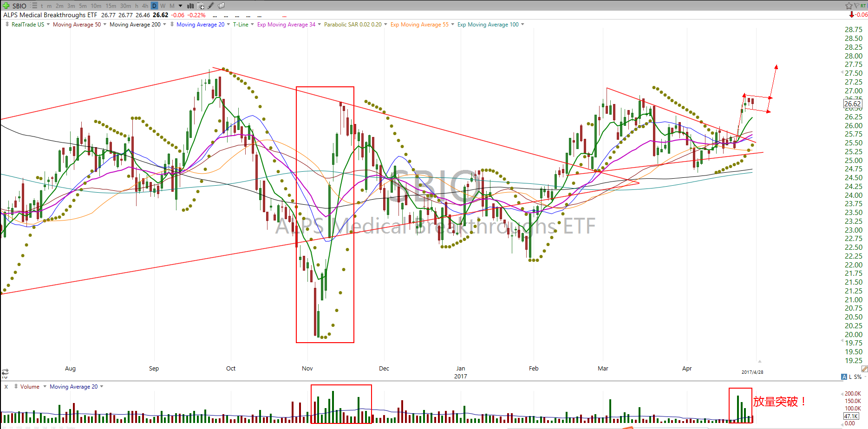Screen dimensions: 868x429
Task: Select the Daily D timeframe
Action: (154, 6)
